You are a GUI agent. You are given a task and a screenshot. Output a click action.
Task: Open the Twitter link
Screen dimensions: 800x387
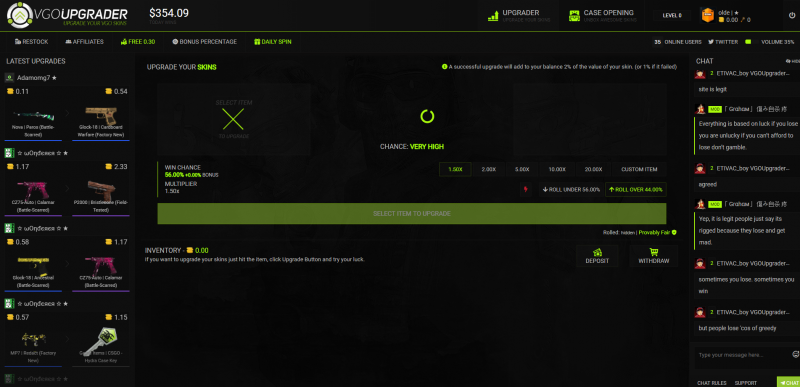(x=723, y=42)
